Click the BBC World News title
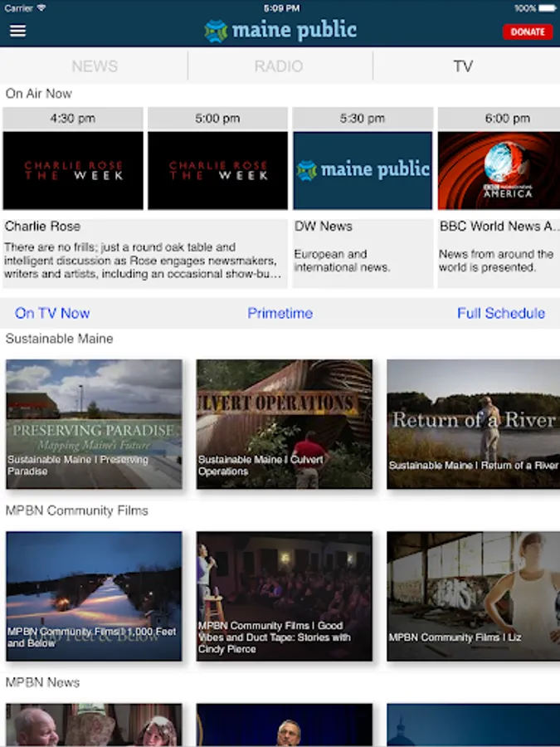Image resolution: width=560 pixels, height=747 pixels. pyautogui.click(x=499, y=227)
